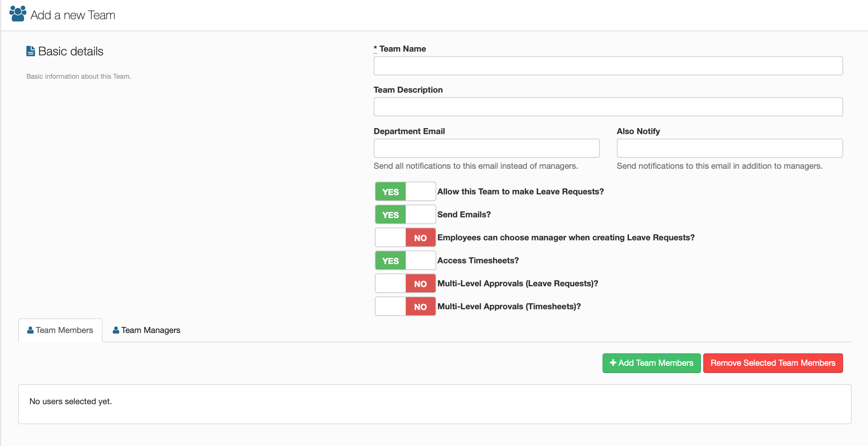Click the team group icon in header

(18, 14)
